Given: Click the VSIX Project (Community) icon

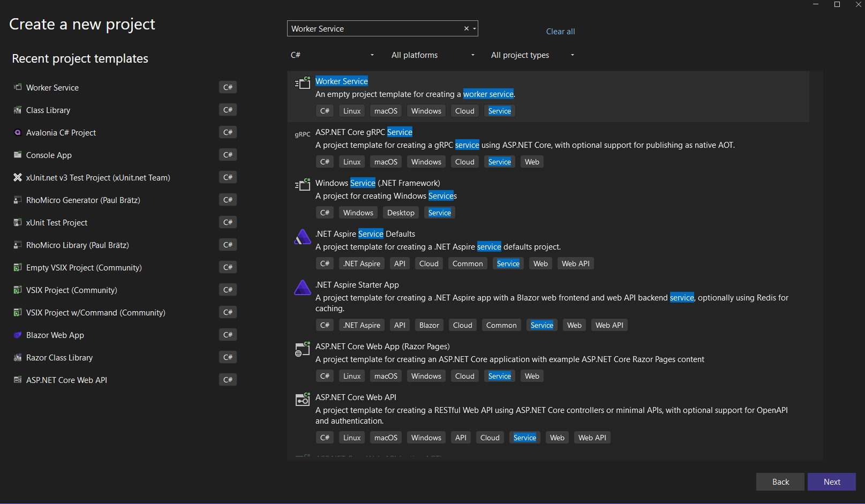Looking at the screenshot, I should [x=18, y=290].
